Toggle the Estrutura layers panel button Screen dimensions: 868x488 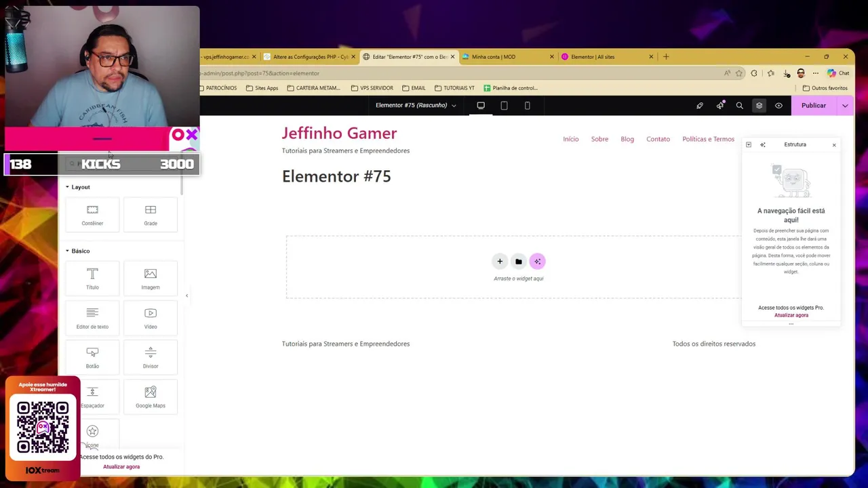tap(759, 106)
